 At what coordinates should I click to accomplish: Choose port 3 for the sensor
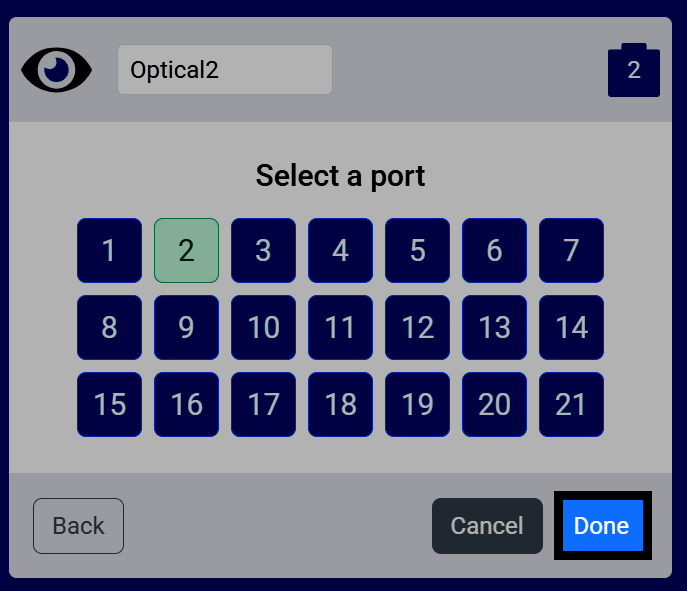(263, 251)
